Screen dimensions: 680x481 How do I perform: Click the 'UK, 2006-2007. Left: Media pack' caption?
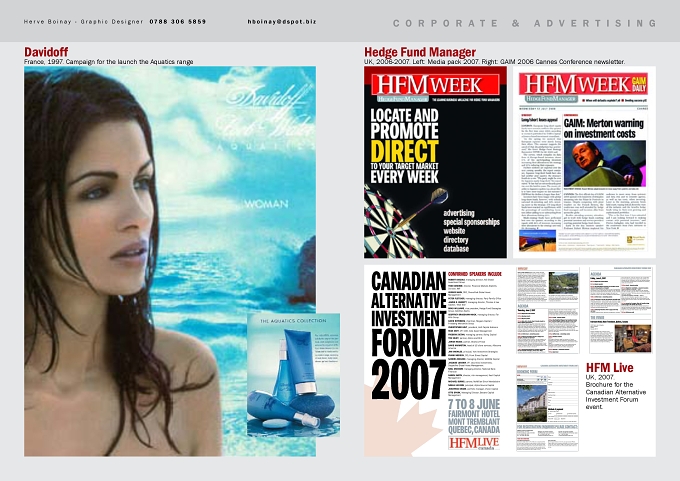[x=494, y=62]
